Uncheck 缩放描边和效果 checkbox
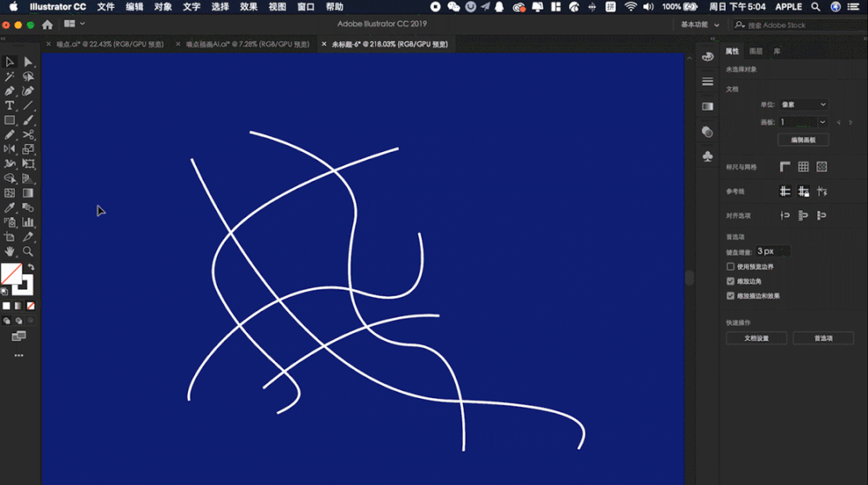 [x=731, y=296]
